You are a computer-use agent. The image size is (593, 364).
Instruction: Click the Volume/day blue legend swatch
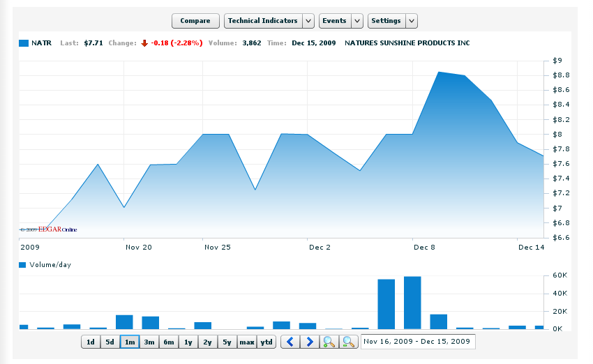point(22,265)
